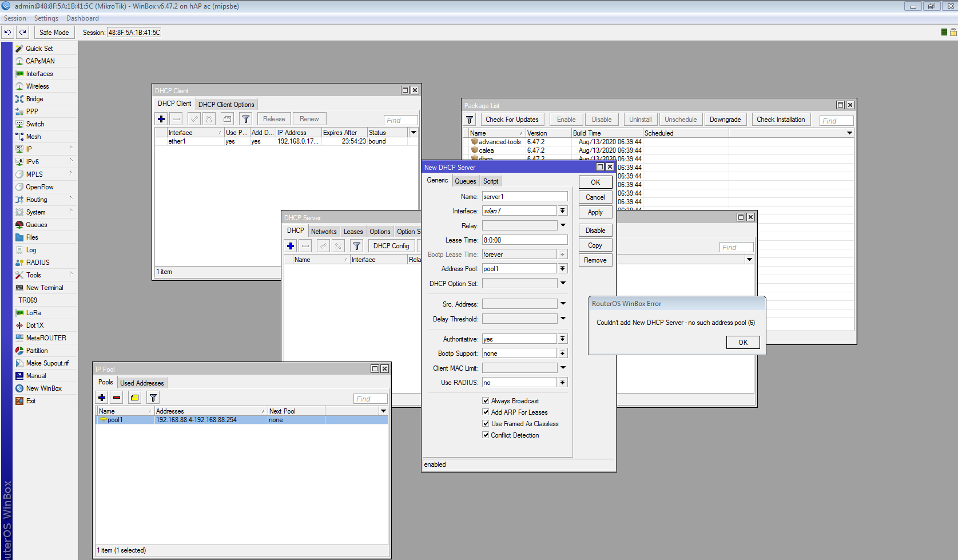Expand the Address Pool dropdown
This screenshot has height=560, width=958.
(x=563, y=269)
